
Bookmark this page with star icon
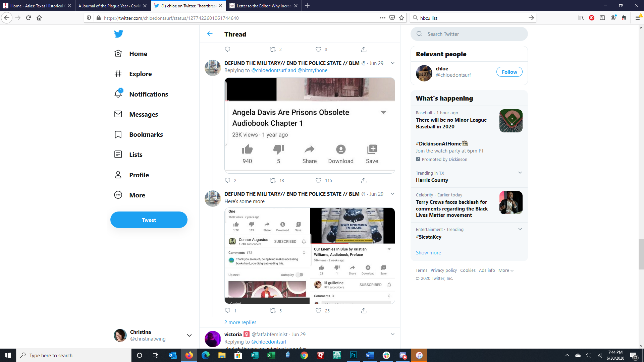tap(401, 18)
